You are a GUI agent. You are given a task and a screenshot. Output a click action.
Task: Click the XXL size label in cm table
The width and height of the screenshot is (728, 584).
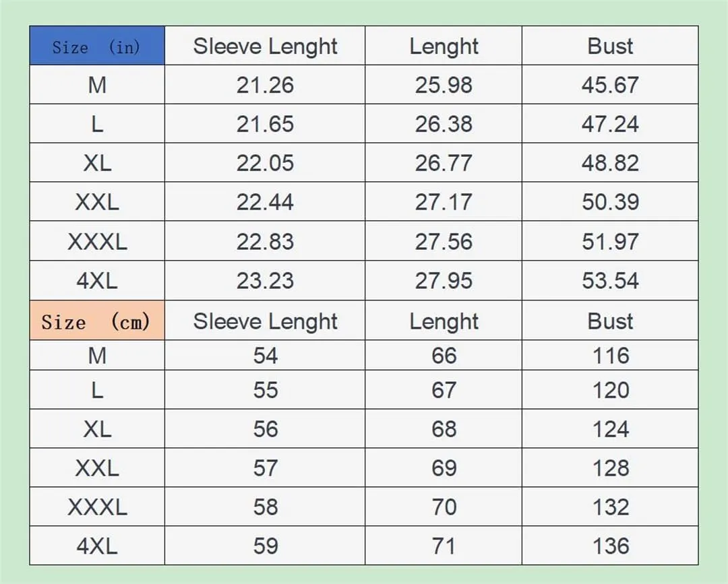[97, 467]
